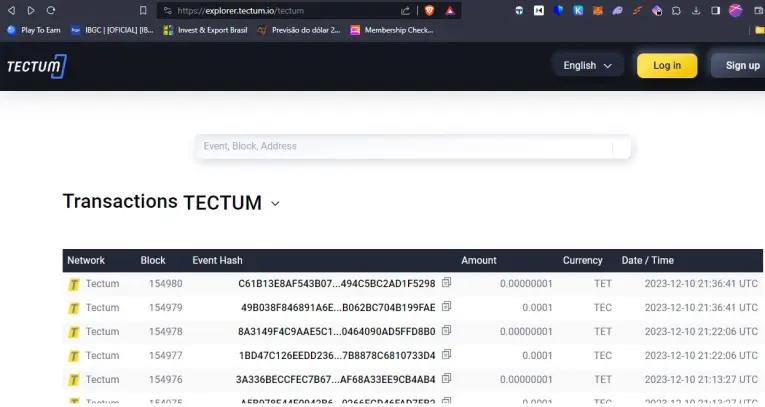The width and height of the screenshot is (765, 407).
Task: Bookmark this page with the bookmark icon
Action: [143, 10]
